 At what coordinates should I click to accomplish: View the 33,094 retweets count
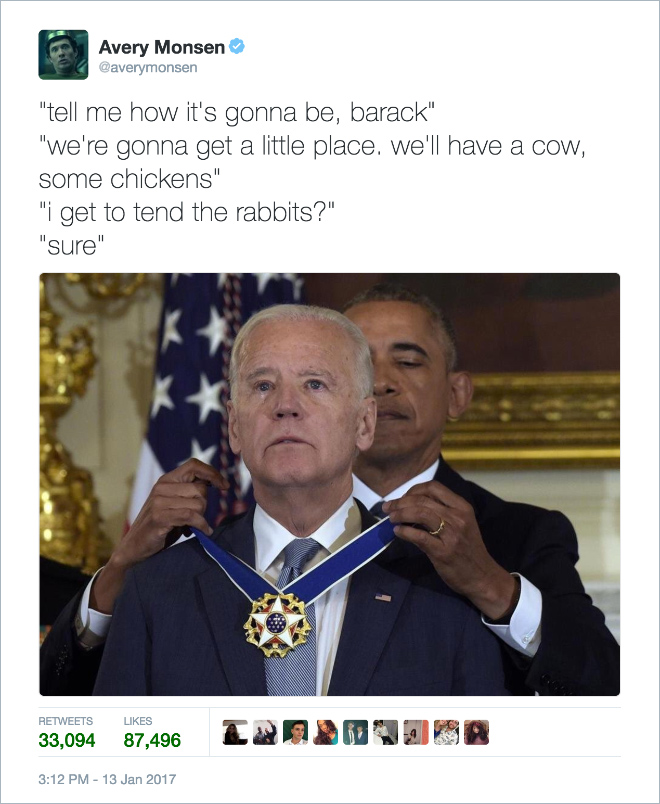[67, 740]
